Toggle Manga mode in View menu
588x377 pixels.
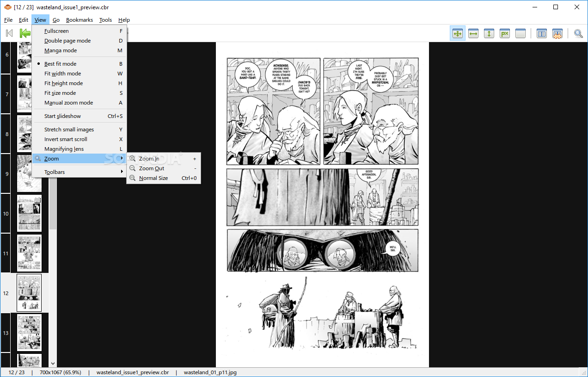tap(79, 50)
